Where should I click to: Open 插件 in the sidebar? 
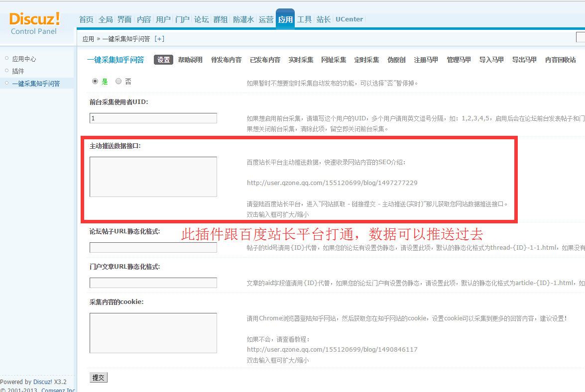pos(18,71)
